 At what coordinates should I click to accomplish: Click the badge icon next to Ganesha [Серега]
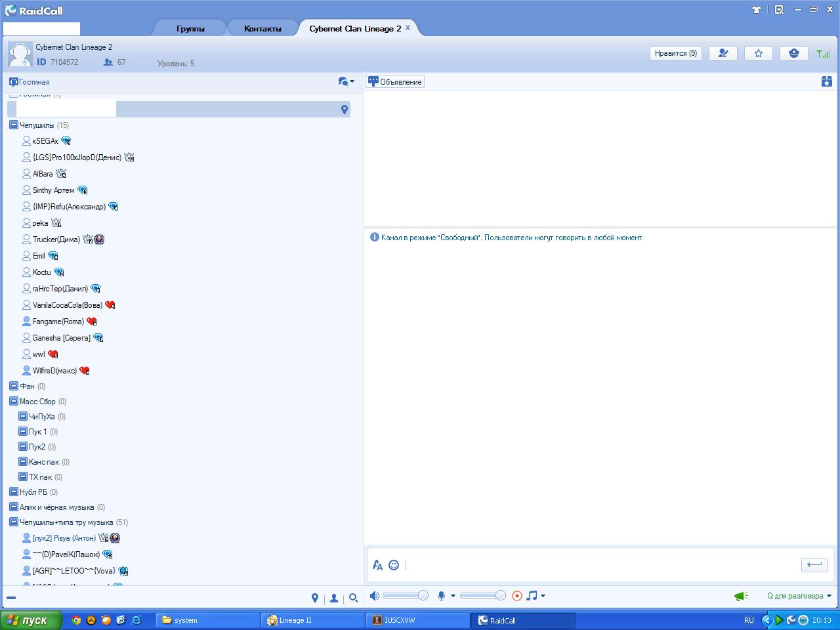[98, 338]
